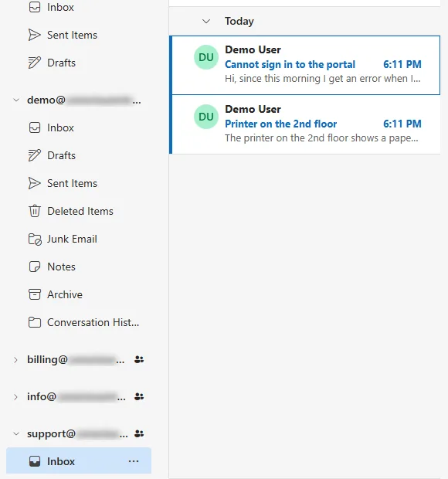The image size is (448, 479).
Task: Select the Notes folder
Action: (79, 267)
